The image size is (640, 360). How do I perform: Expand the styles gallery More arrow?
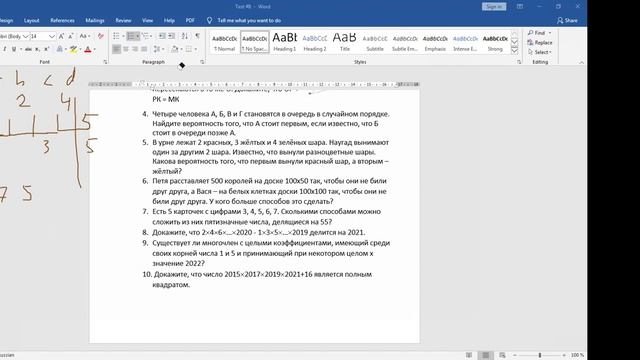coord(514,50)
